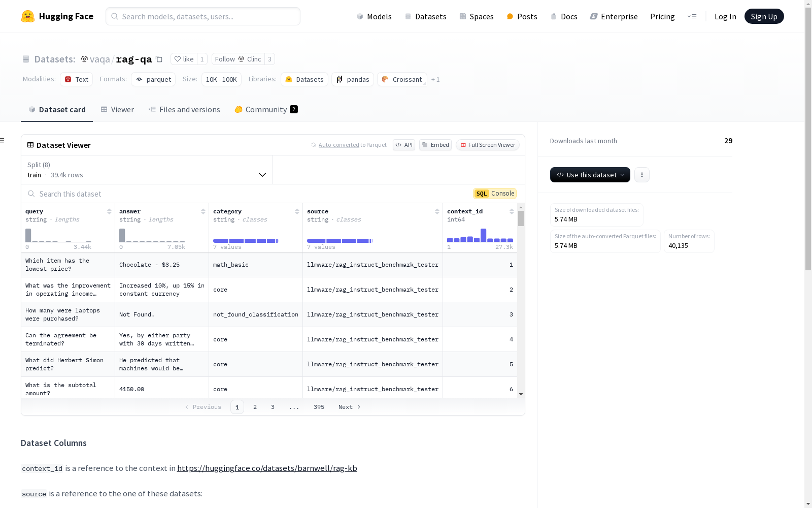
Task: Follow the Clinc organization
Action: point(238,59)
